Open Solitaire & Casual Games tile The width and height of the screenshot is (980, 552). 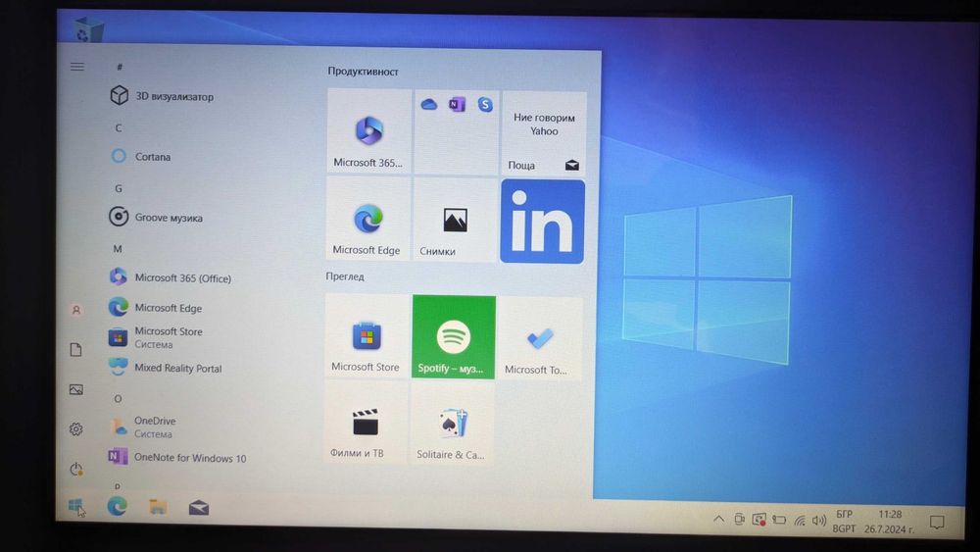point(453,424)
